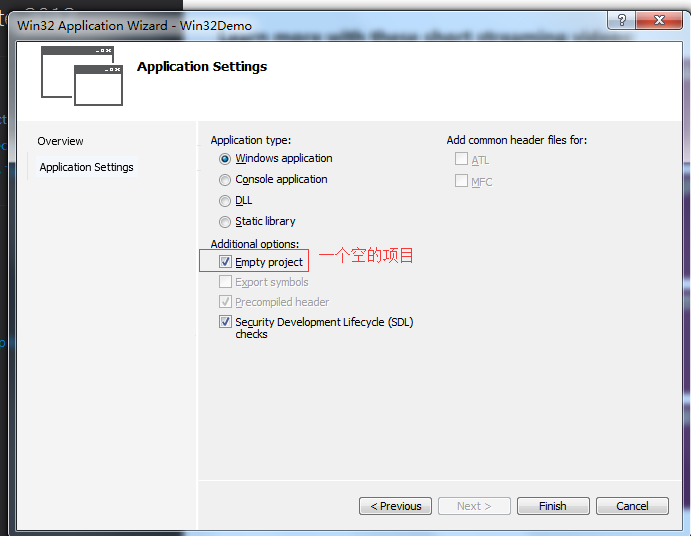Close the wizard with the X button
This screenshot has width=691, height=536.
(x=659, y=20)
